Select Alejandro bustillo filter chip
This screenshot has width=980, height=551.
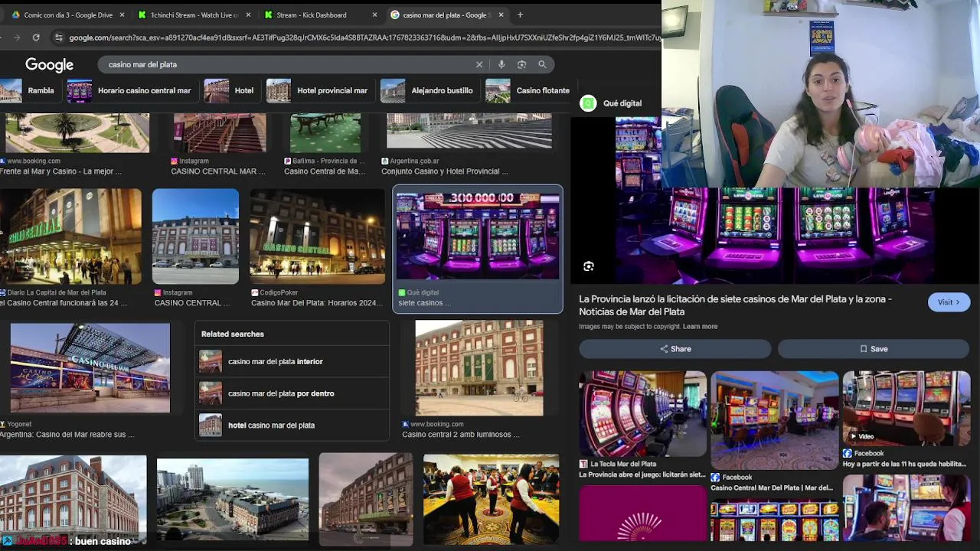pos(430,90)
